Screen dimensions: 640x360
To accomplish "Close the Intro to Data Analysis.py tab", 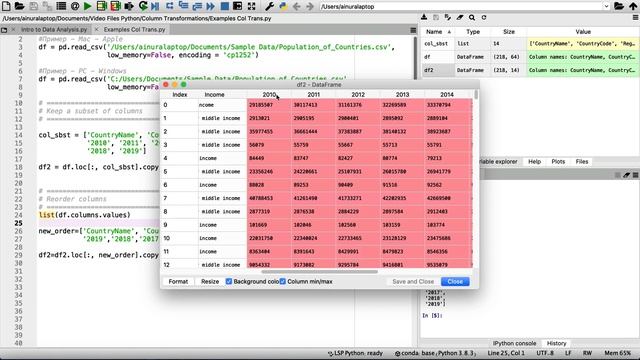I will point(13,30).
